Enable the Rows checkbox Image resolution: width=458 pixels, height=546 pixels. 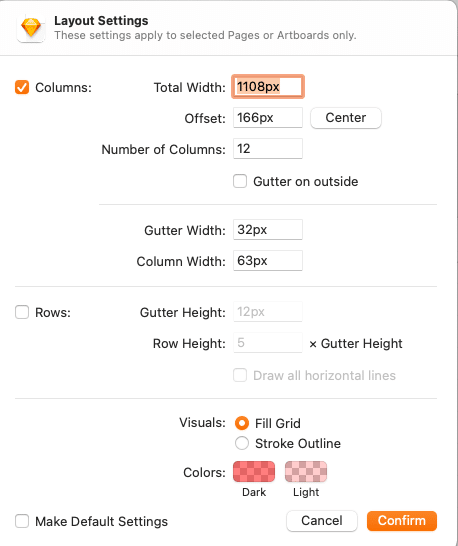pos(22,312)
